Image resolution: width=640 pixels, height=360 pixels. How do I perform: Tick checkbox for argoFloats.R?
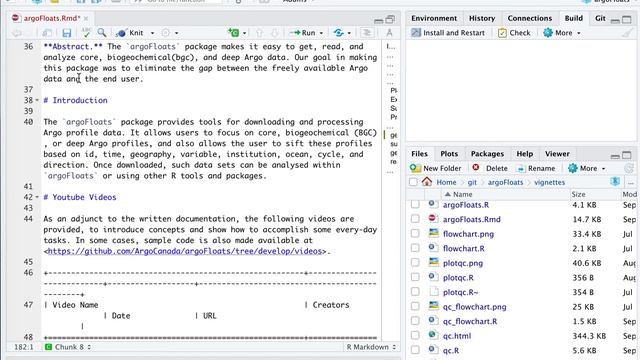click(x=415, y=204)
